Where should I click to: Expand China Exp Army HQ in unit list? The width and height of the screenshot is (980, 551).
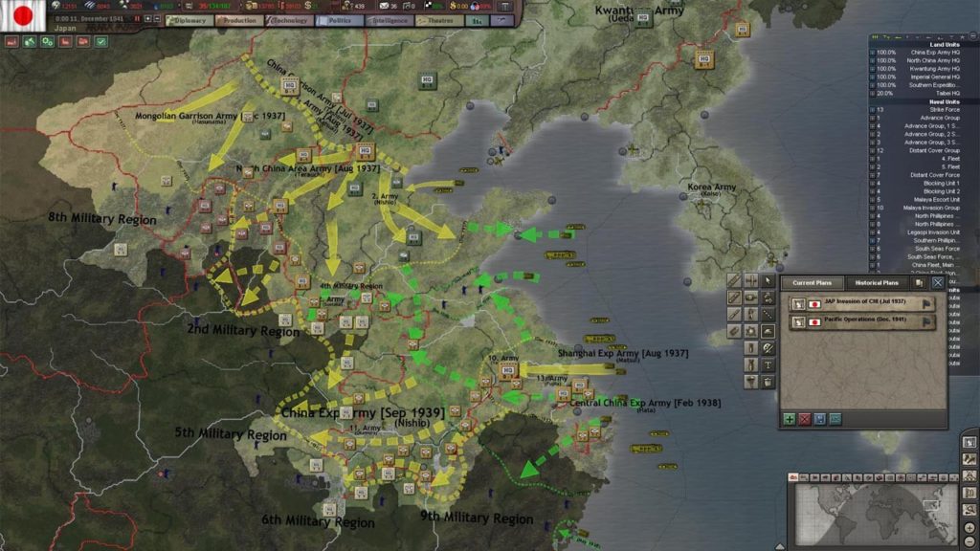click(873, 53)
